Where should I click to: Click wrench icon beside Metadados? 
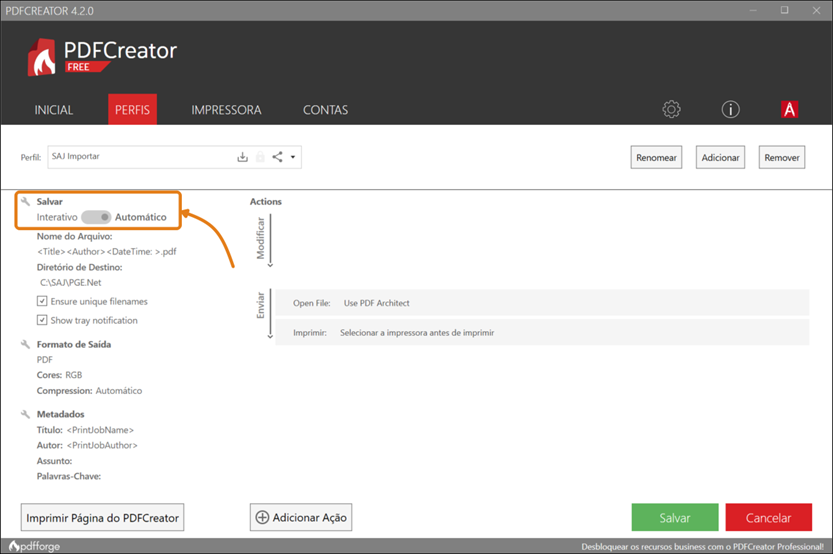[x=26, y=414]
